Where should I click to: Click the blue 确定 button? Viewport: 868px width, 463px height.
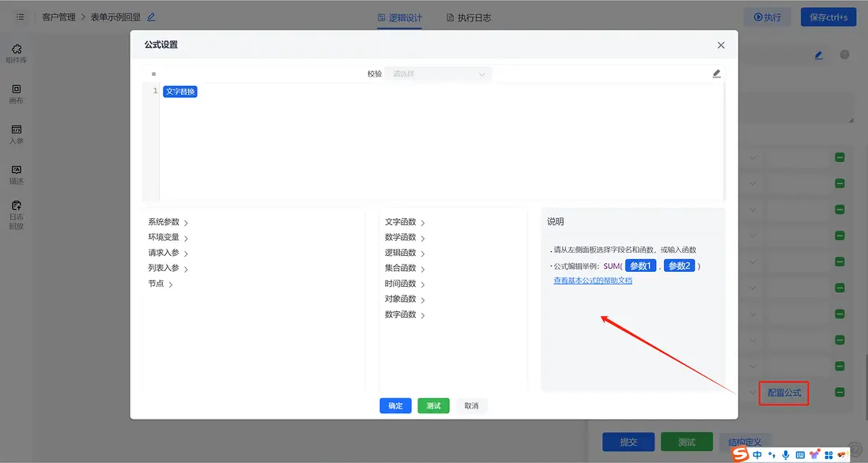click(395, 405)
